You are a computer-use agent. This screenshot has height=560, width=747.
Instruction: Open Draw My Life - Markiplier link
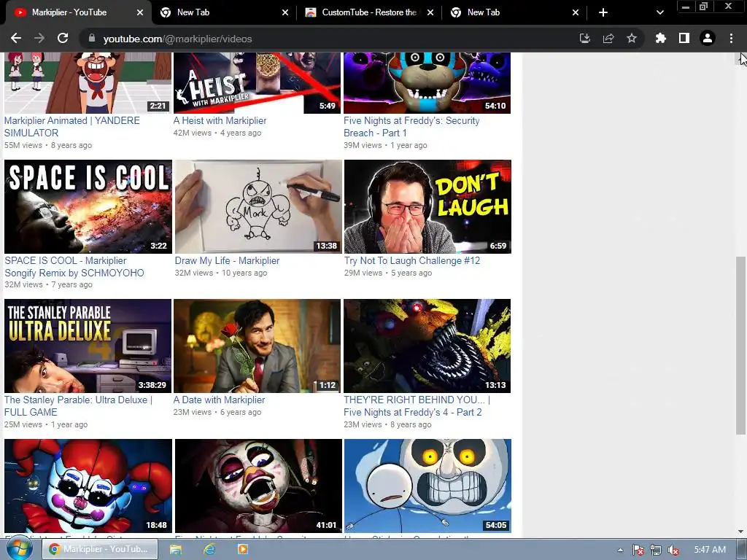pos(227,260)
